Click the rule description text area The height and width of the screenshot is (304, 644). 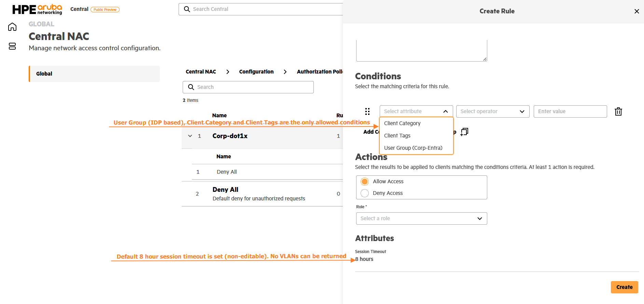422,51
